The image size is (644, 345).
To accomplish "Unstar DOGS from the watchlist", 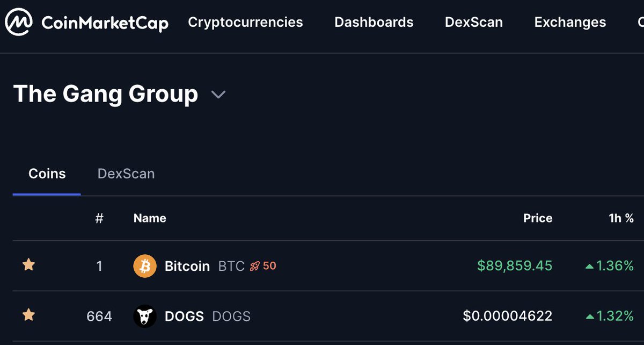I will pos(28,315).
